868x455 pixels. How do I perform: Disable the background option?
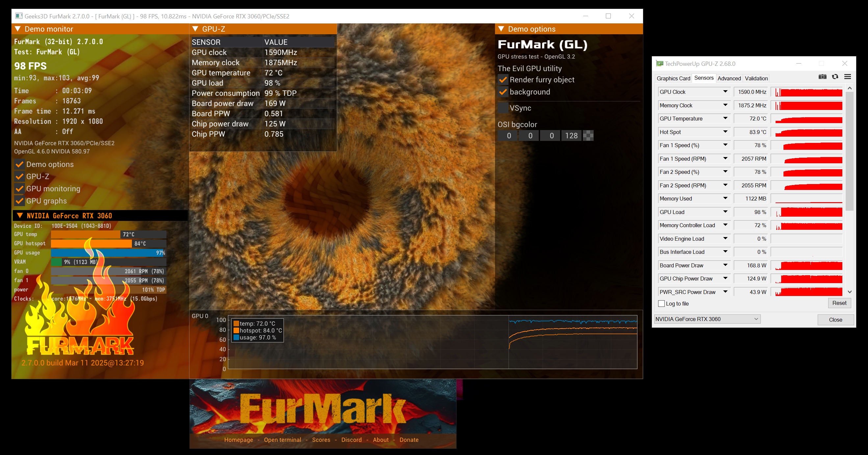coord(503,92)
